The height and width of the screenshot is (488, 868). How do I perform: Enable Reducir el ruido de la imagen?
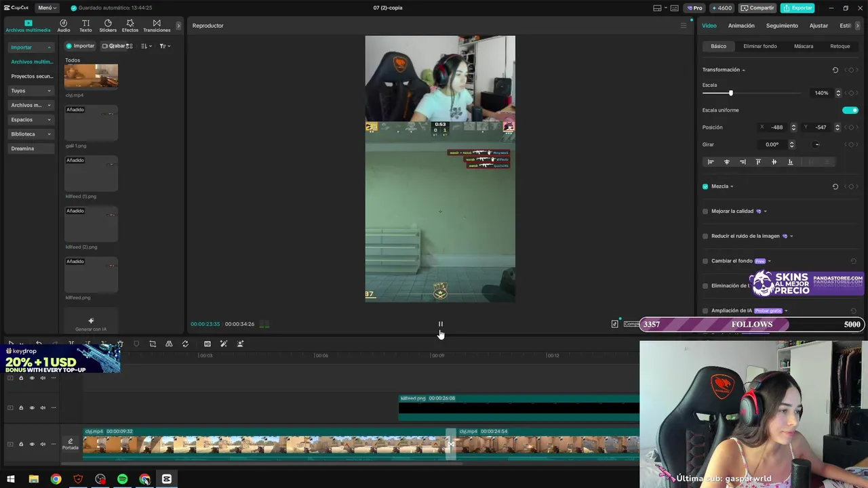pyautogui.click(x=705, y=236)
